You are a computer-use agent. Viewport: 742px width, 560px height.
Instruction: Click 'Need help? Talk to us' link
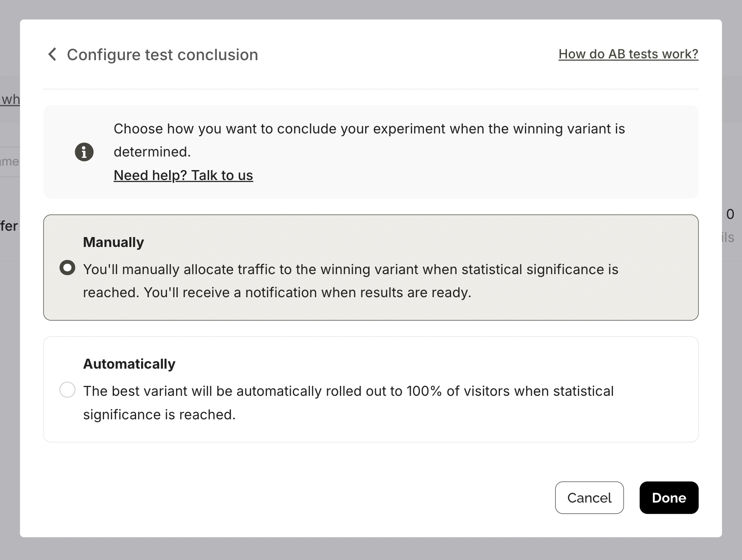(183, 176)
